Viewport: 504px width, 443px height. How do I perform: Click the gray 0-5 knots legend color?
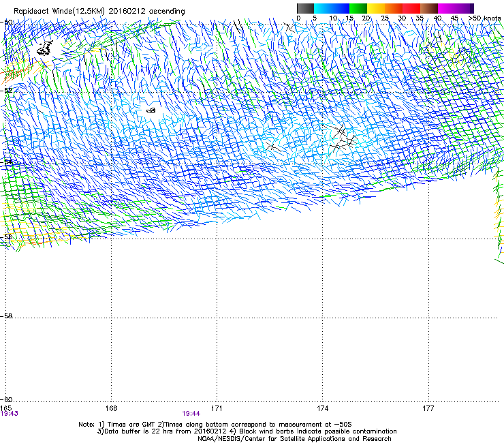305,8
